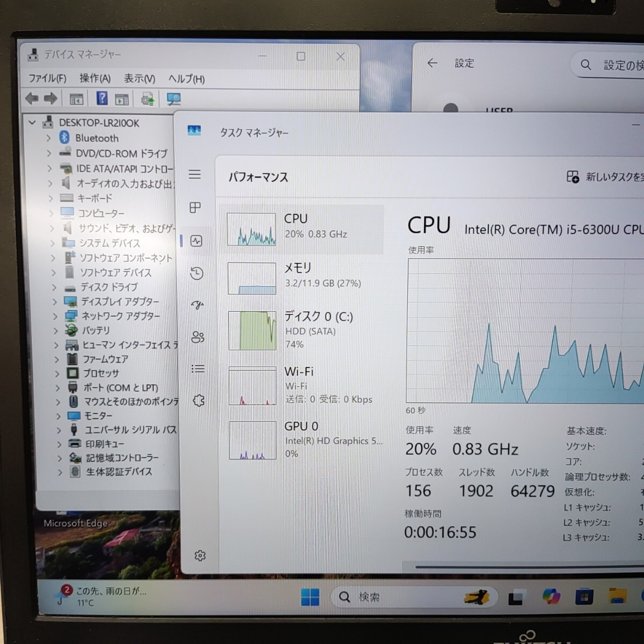Expand the キーボード category
644x644 pixels.
coord(51,198)
